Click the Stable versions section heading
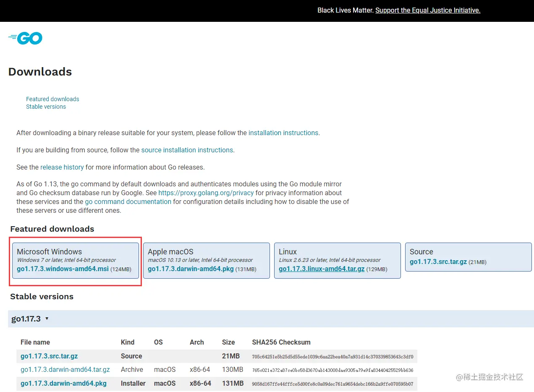This screenshot has height=392, width=534. point(42,296)
